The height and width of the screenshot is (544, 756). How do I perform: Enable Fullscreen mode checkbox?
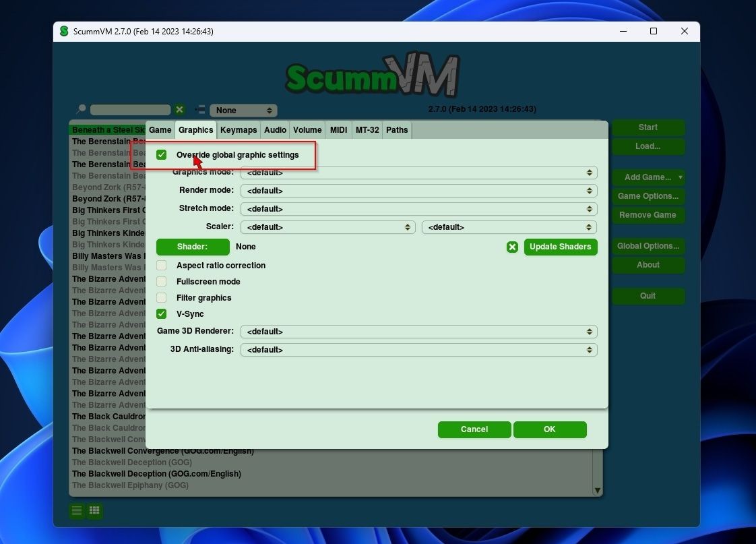[162, 282]
